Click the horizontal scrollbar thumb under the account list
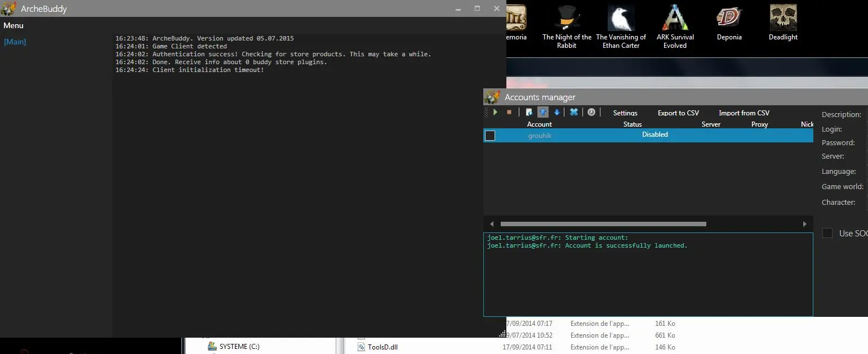 [x=603, y=224]
